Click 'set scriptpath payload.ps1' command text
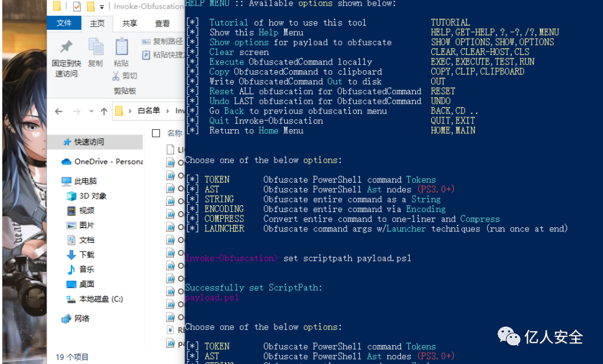603x364 pixels. pyautogui.click(x=347, y=259)
